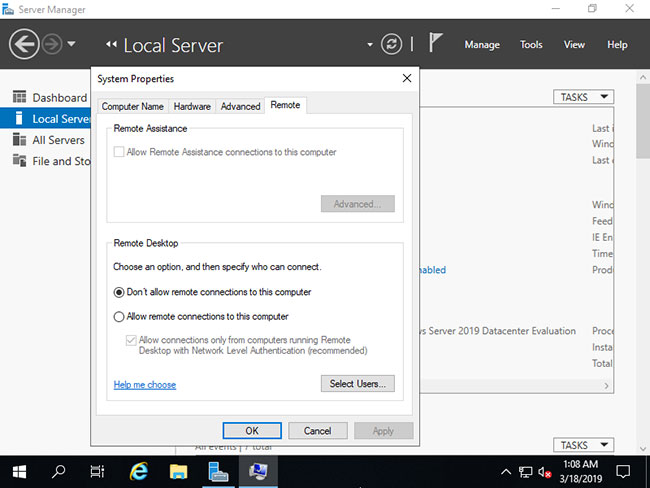This screenshot has width=650, height=488.
Task: Open the Help menu
Action: [617, 45]
